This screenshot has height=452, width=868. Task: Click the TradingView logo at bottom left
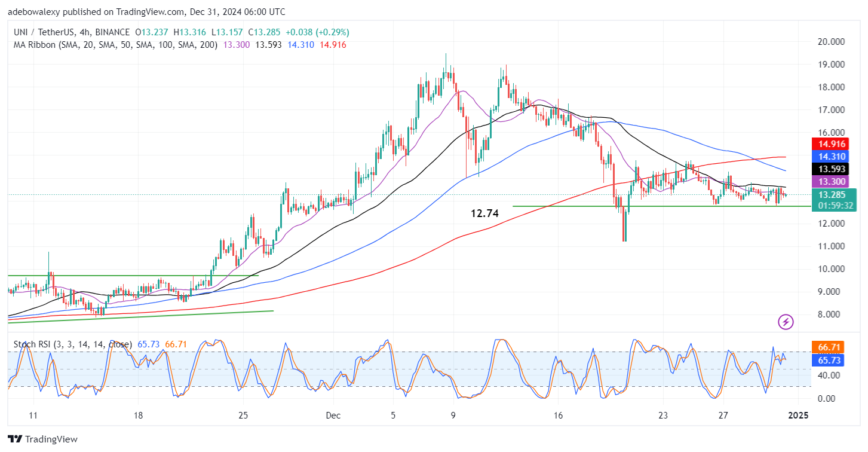pyautogui.click(x=42, y=439)
